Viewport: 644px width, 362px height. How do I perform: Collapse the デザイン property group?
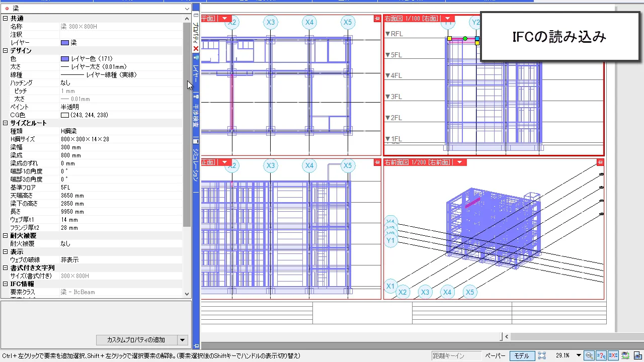tap(5, 51)
